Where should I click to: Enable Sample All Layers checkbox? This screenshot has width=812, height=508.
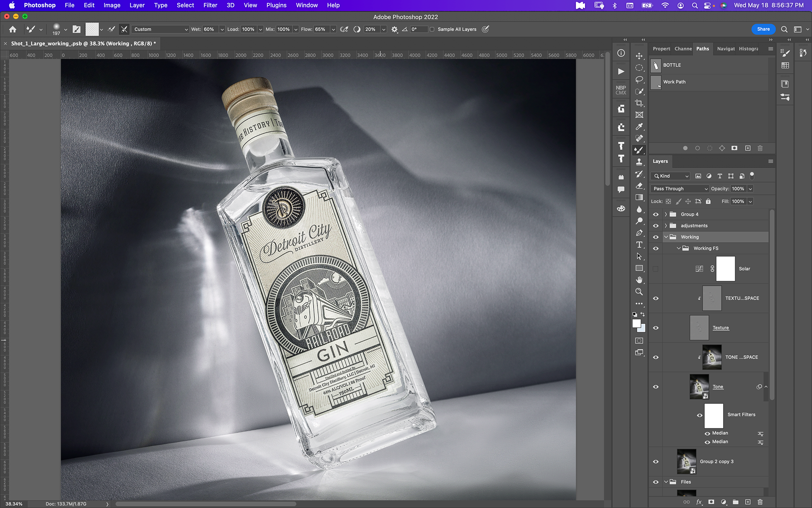click(x=432, y=29)
